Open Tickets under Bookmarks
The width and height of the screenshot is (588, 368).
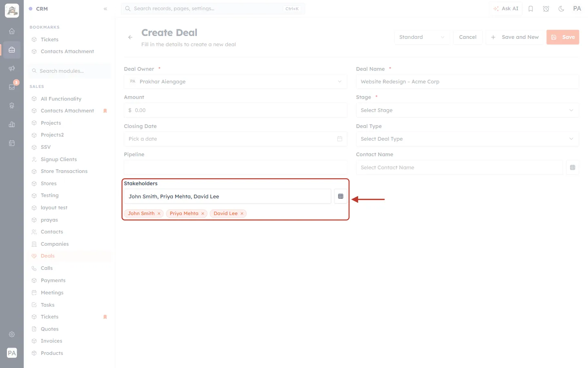pos(50,40)
